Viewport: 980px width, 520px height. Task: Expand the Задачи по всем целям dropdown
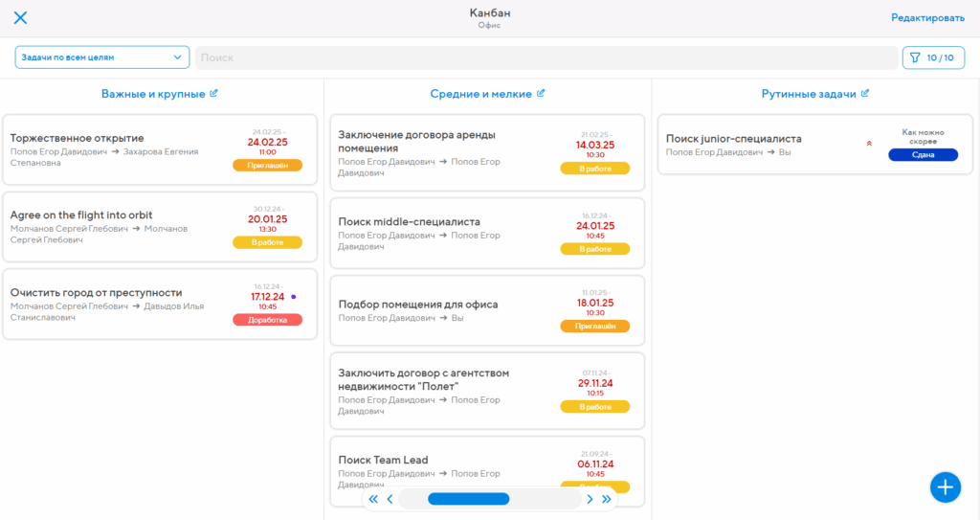click(x=101, y=57)
